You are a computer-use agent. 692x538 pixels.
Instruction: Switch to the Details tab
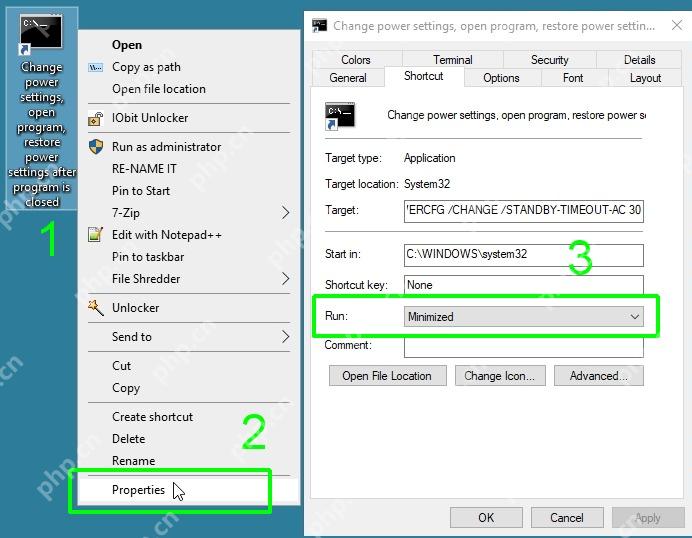point(639,60)
